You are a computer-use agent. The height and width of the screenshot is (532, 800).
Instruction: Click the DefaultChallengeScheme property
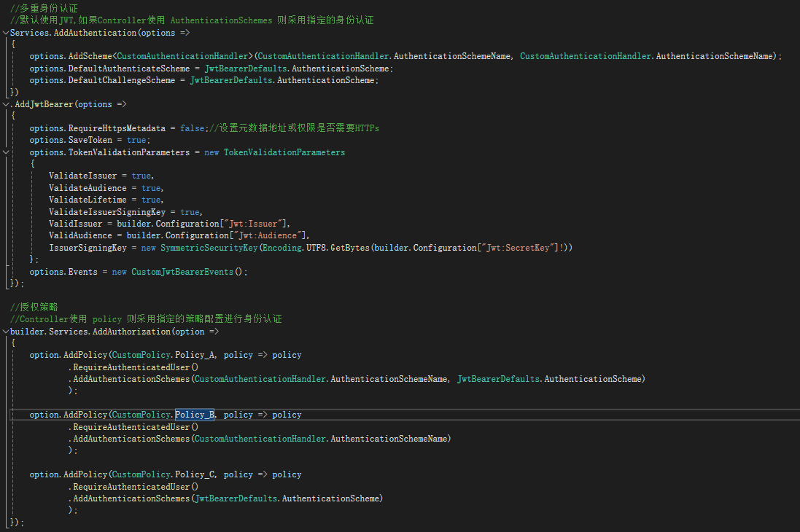click(122, 81)
